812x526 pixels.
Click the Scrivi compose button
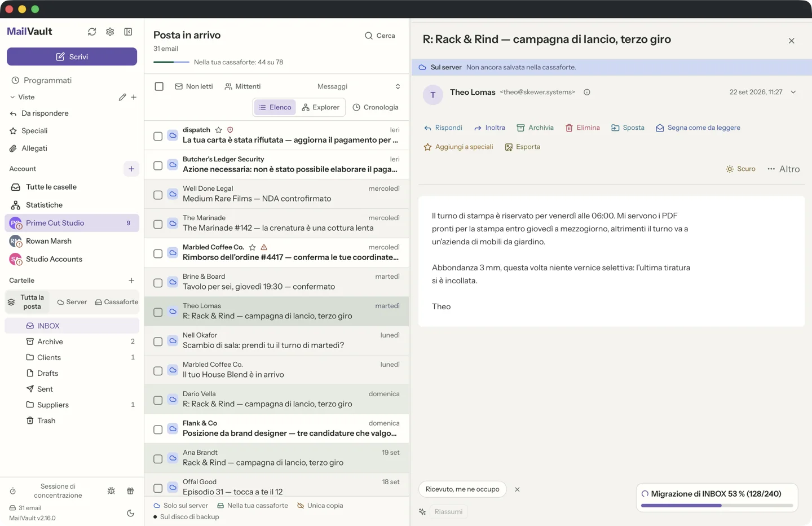tap(72, 56)
